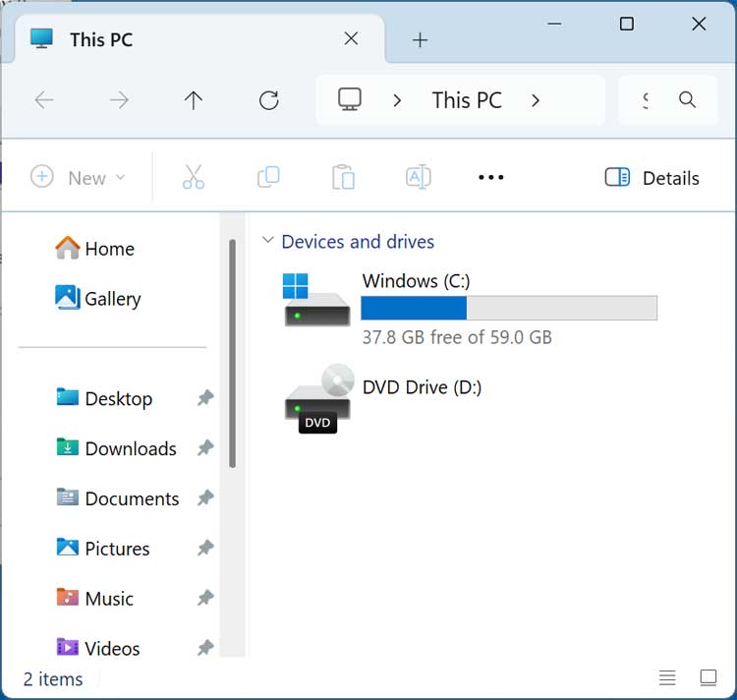Collapse the Devices and drives group
Image resolution: width=737 pixels, height=700 pixels.
point(267,240)
